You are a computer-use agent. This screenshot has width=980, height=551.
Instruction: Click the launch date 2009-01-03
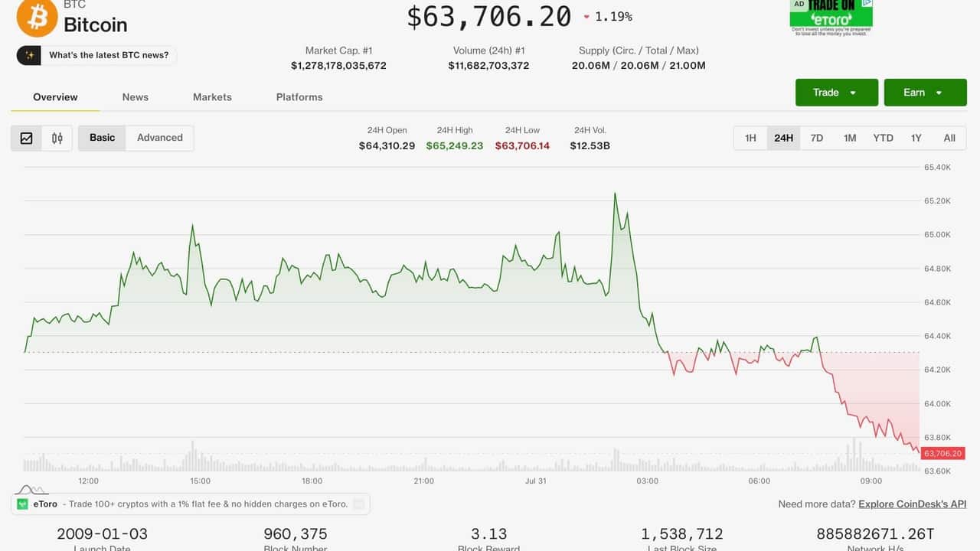[102, 533]
